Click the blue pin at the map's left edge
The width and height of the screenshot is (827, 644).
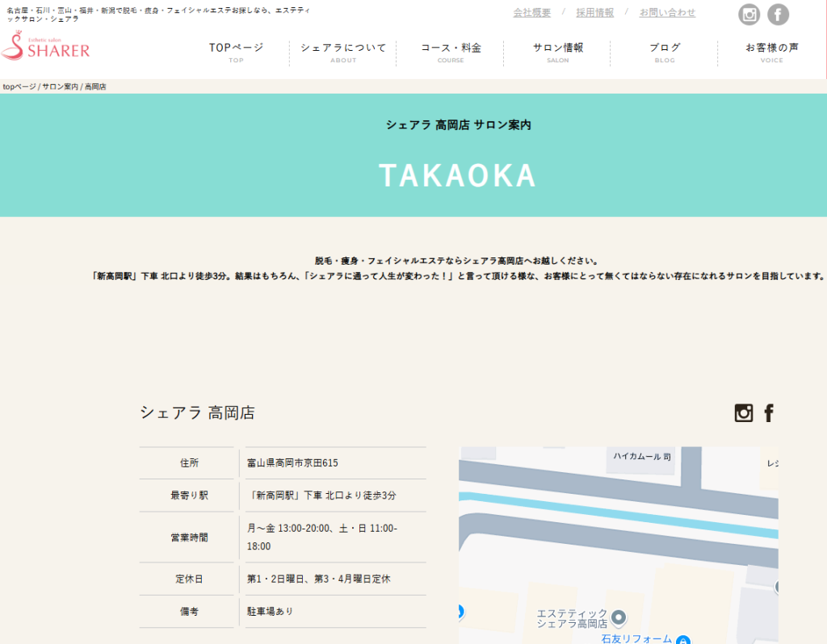460,612
